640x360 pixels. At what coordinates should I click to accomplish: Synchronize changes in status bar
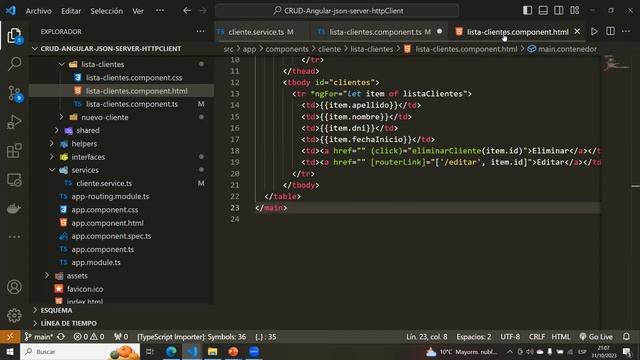pyautogui.click(x=61, y=337)
